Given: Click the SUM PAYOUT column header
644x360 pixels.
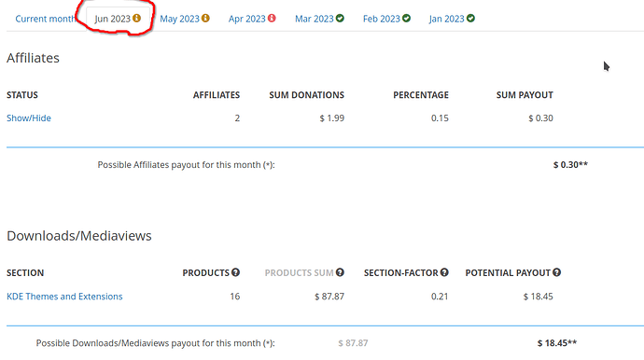Looking at the screenshot, I should [x=525, y=95].
